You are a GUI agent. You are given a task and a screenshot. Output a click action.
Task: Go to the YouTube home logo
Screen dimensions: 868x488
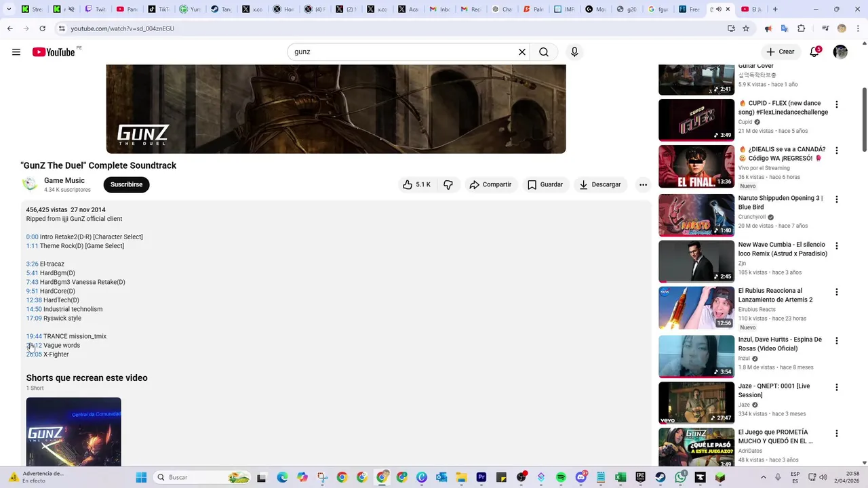(x=54, y=52)
